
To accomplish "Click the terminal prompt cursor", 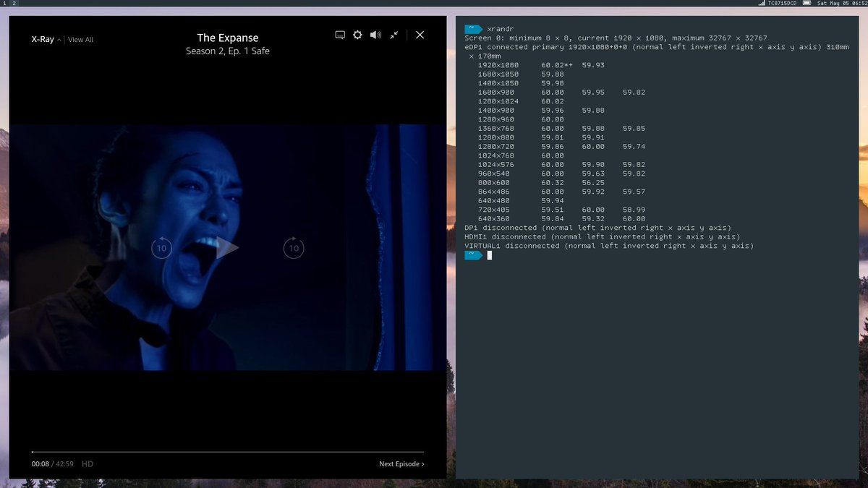I will (490, 255).
